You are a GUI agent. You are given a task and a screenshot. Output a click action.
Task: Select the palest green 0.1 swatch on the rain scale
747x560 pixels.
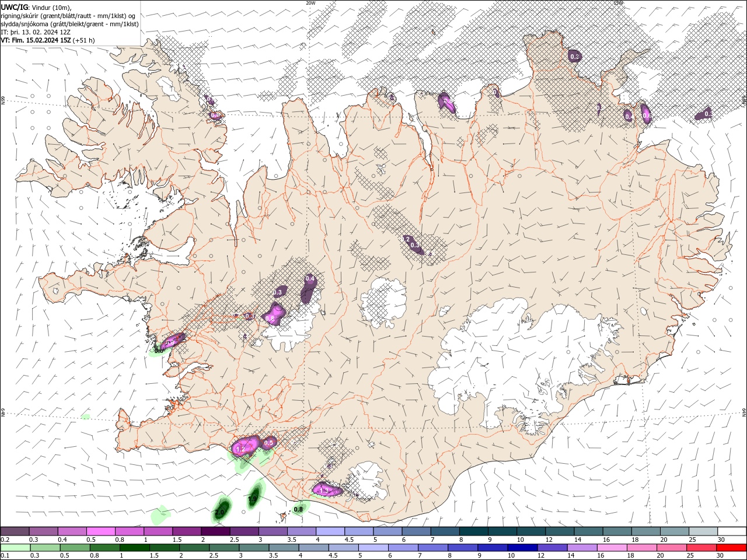click(x=15, y=548)
